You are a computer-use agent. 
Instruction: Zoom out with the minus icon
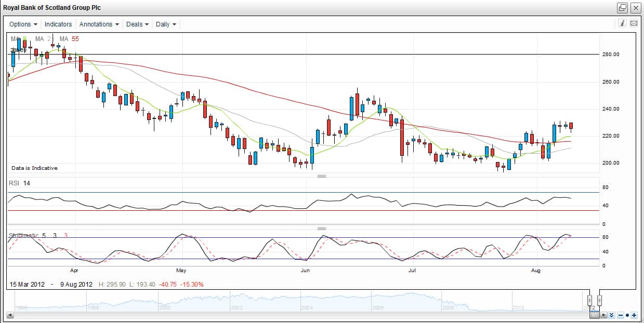point(621,315)
